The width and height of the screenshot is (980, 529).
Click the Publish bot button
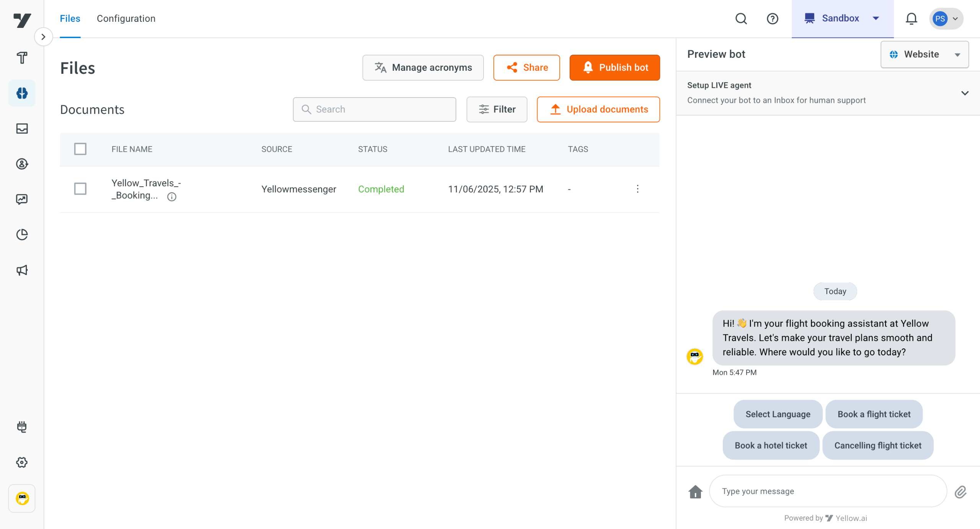click(614, 67)
